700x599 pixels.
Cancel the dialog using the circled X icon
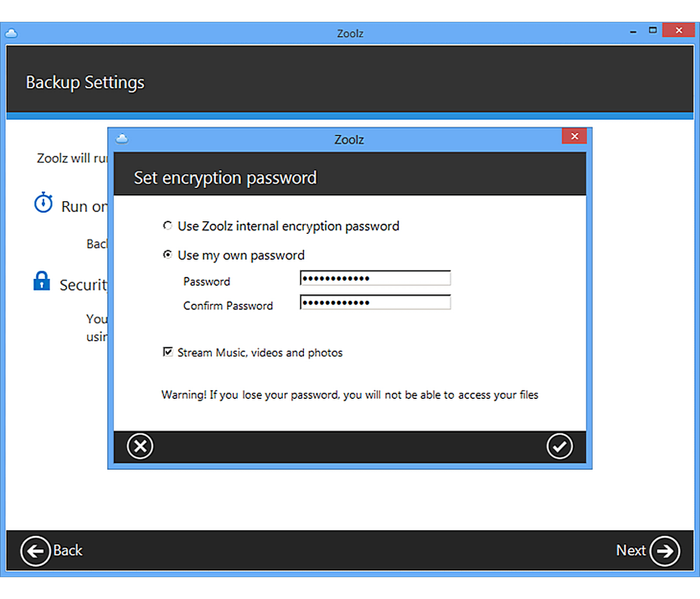point(140,447)
